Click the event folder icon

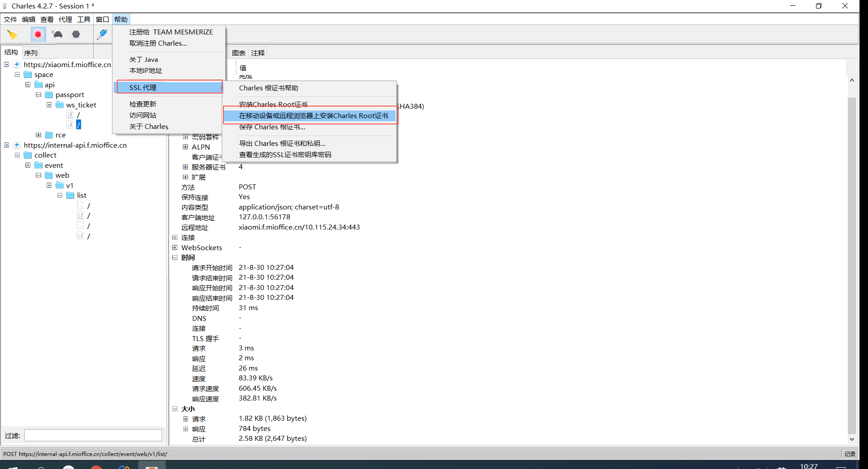(x=39, y=165)
